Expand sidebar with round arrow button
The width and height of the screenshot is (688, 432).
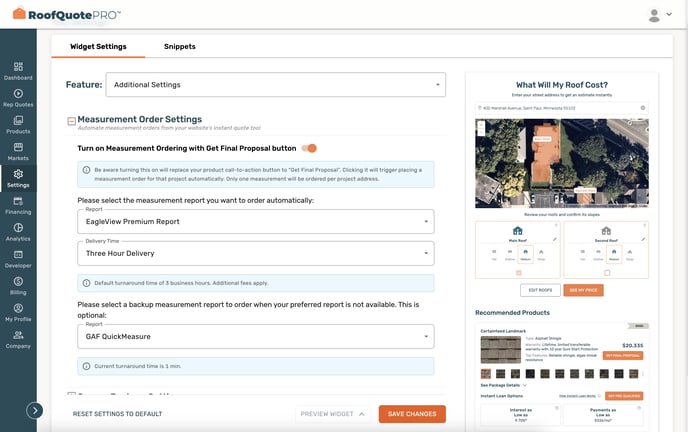pos(34,411)
